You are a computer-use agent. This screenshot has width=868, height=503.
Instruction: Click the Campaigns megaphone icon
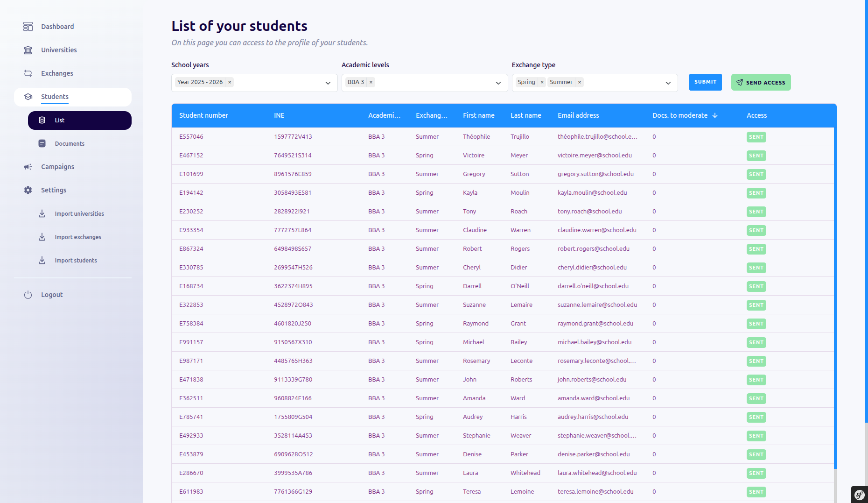tap(28, 167)
